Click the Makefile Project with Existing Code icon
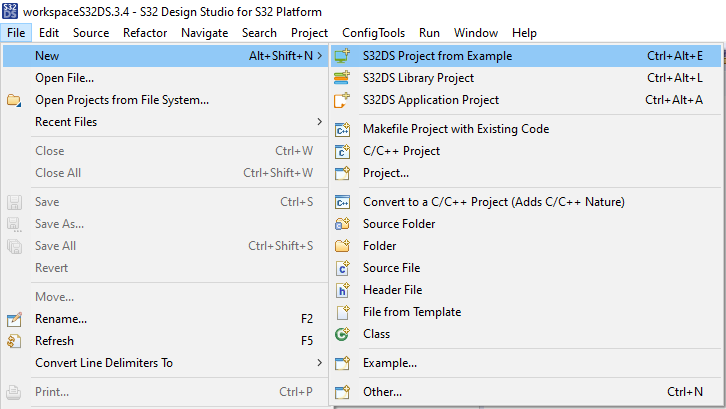The height and width of the screenshot is (409, 726). pyautogui.click(x=342, y=129)
